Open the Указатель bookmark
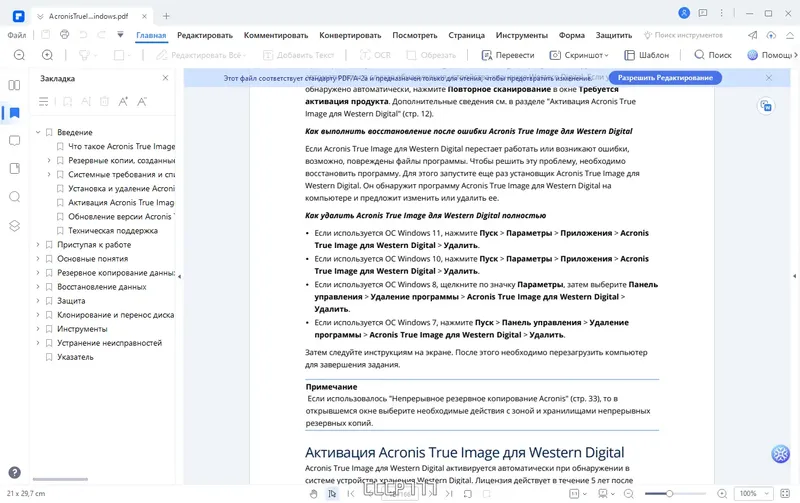The width and height of the screenshot is (800, 503). [x=75, y=357]
